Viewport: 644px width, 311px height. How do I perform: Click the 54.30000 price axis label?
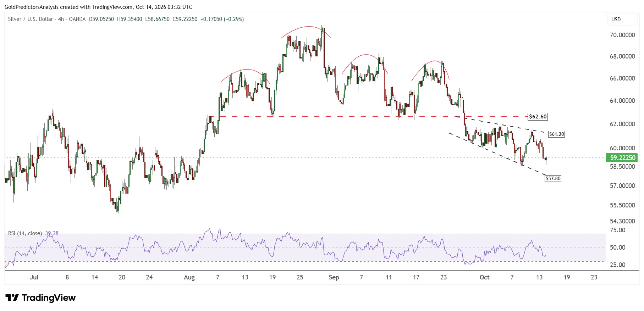622,221
